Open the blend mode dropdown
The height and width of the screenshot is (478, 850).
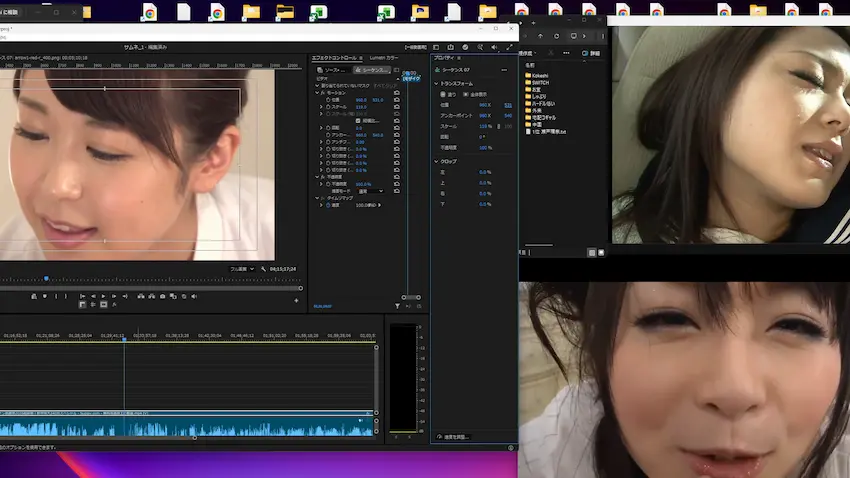pyautogui.click(x=371, y=191)
